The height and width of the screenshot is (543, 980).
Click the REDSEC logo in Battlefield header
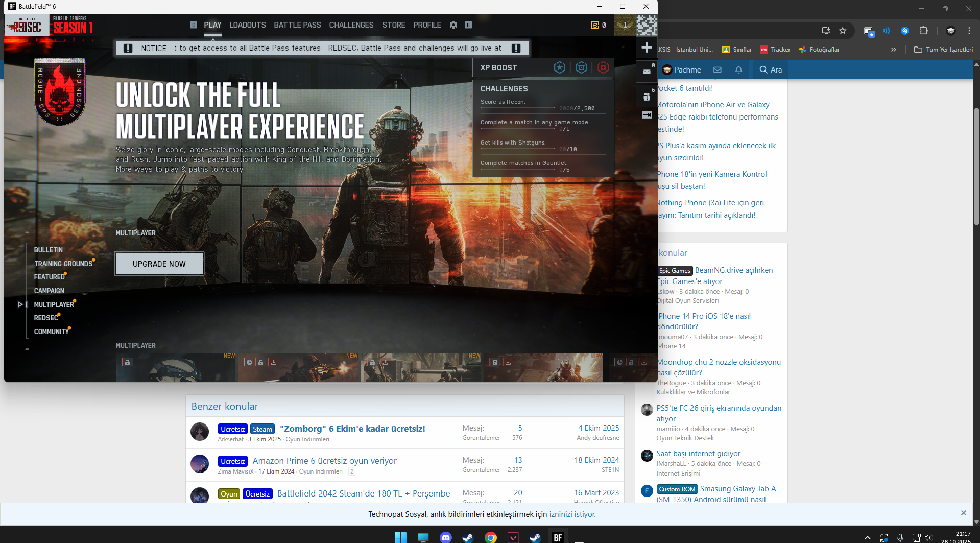pos(27,26)
